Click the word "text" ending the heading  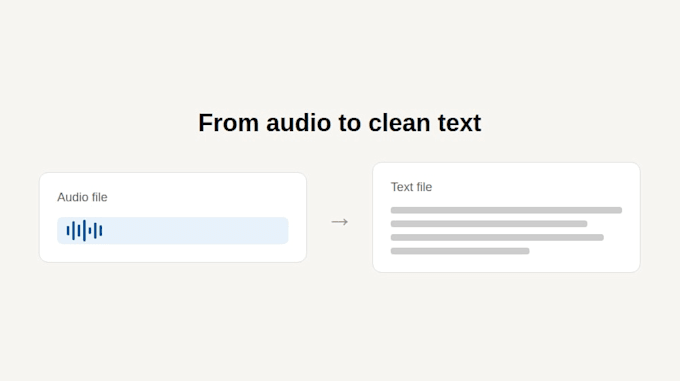point(459,123)
